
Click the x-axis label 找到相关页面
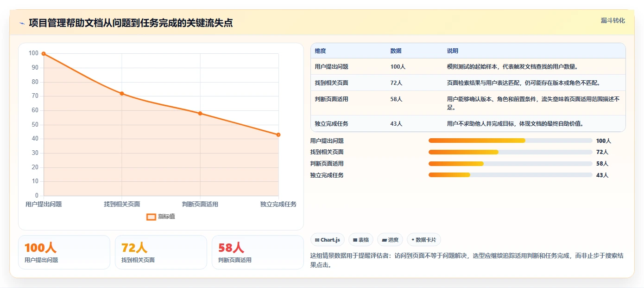[122, 204]
